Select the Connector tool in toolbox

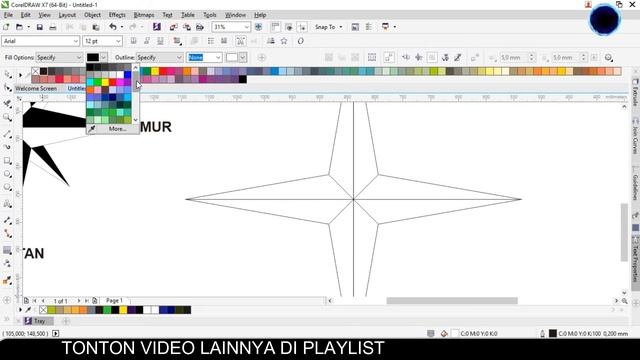click(x=7, y=233)
